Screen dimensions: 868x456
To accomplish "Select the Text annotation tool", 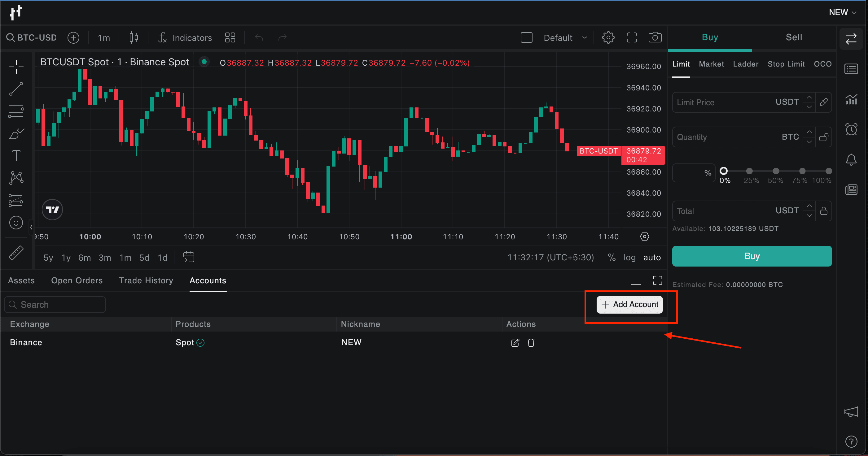I will pos(16,156).
